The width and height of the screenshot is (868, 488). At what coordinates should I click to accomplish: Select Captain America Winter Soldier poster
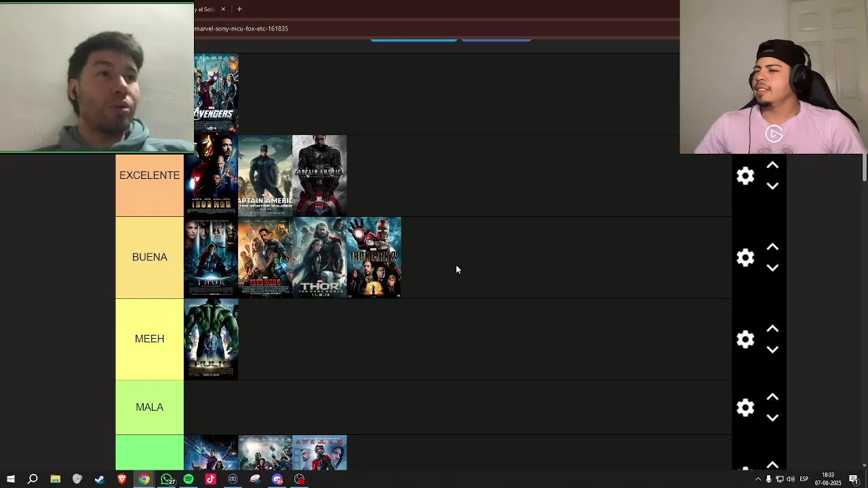pyautogui.click(x=265, y=176)
